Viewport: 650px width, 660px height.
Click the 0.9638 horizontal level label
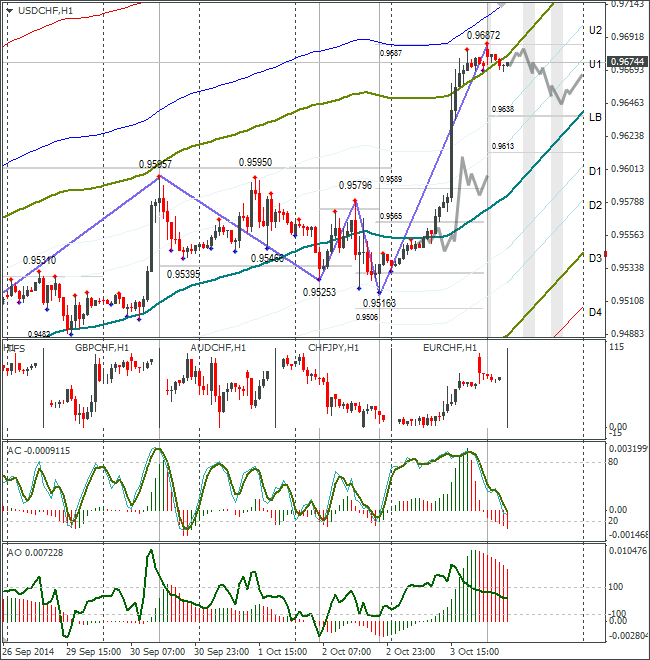[x=503, y=109]
